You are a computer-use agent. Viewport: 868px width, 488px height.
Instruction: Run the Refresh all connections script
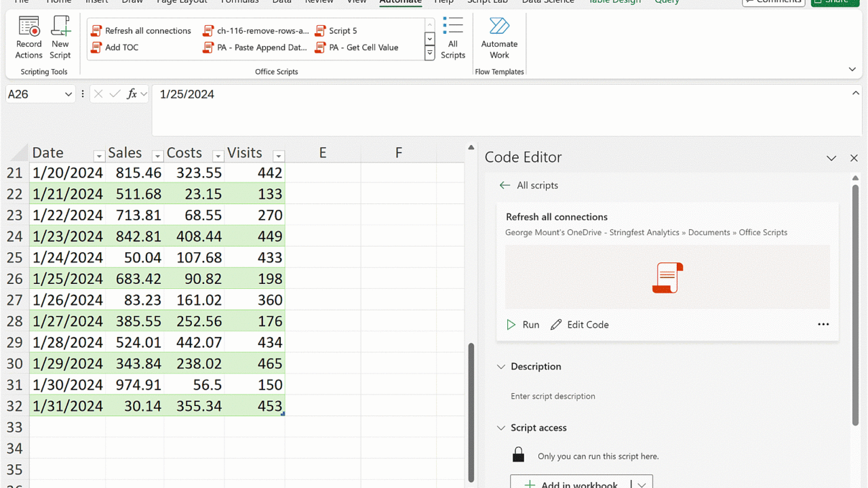(x=523, y=325)
